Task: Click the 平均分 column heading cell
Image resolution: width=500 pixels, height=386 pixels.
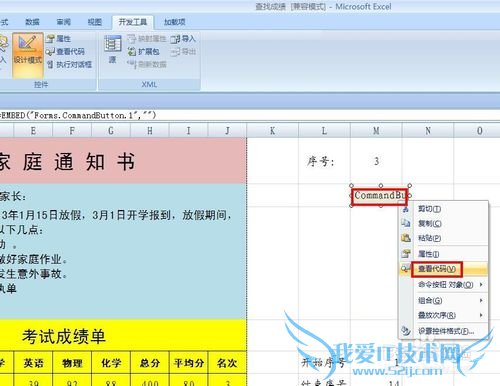Action: click(x=189, y=363)
